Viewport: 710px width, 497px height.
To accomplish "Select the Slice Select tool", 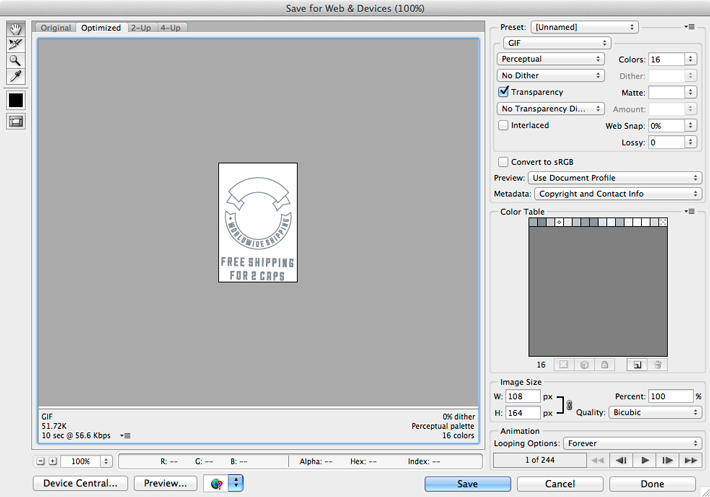I will coord(15,45).
